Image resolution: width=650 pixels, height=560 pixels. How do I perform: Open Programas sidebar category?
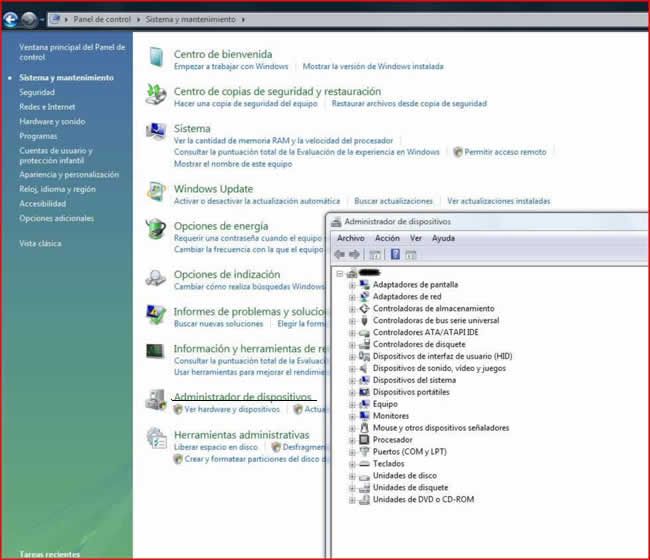38,136
